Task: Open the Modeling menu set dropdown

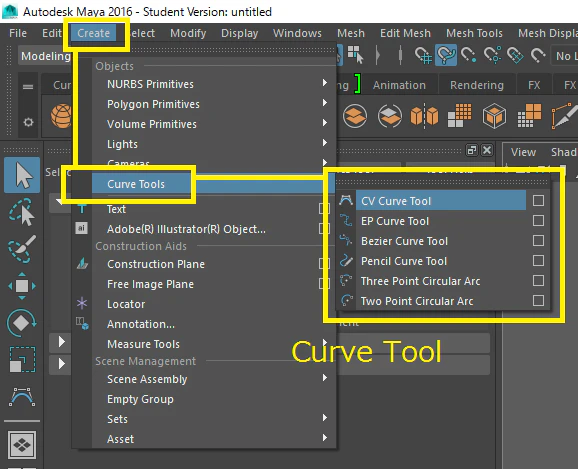Action: point(45,56)
